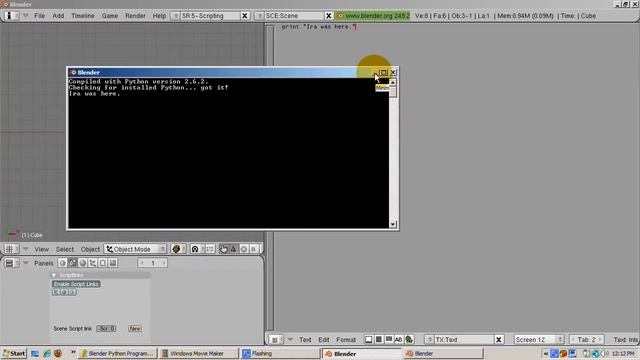Show scene script links icon
This screenshot has height=360, width=640.
(x=72, y=292)
